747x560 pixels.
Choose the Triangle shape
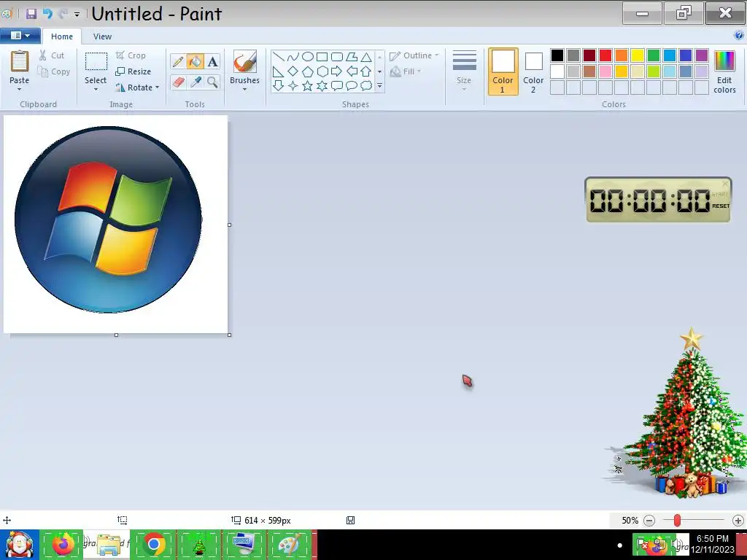click(x=366, y=57)
